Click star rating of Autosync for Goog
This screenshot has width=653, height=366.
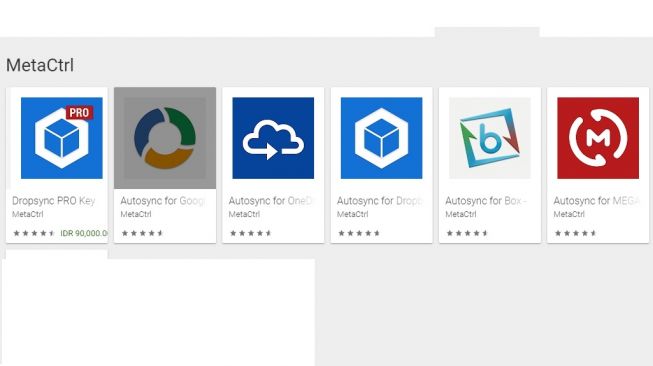click(x=142, y=233)
